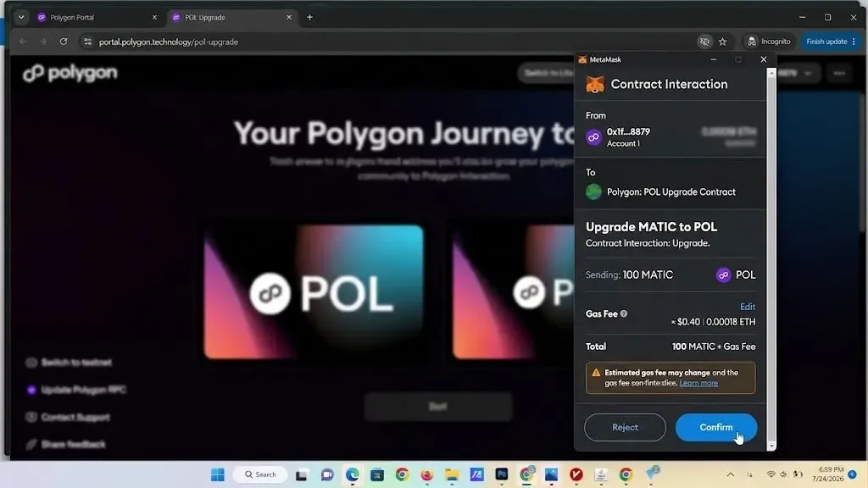The image size is (868, 488).
Task: Click the Incognito indicator
Action: coord(768,42)
